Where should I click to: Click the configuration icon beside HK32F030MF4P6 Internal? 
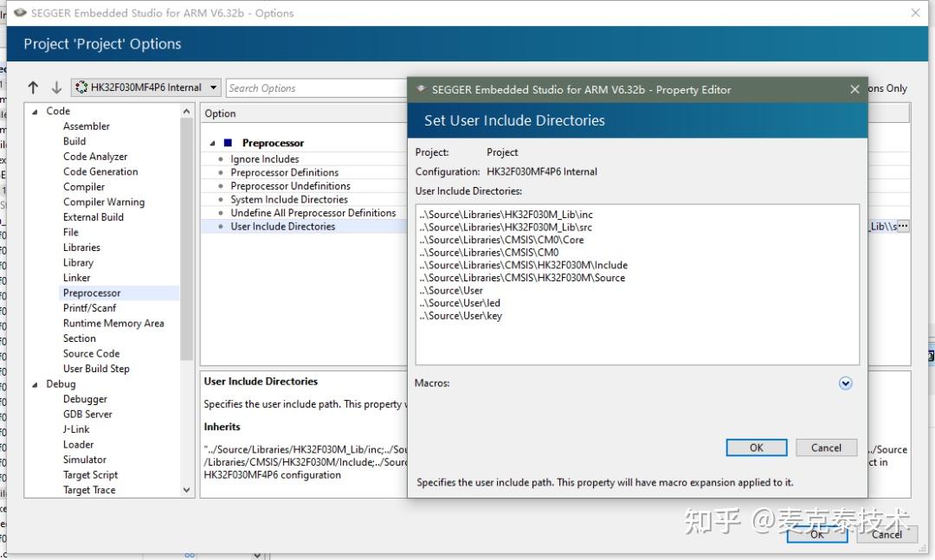[81, 87]
